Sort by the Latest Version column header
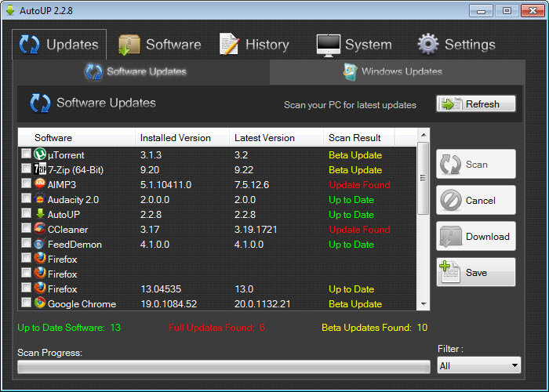Image resolution: width=549 pixels, height=392 pixels. (276, 137)
